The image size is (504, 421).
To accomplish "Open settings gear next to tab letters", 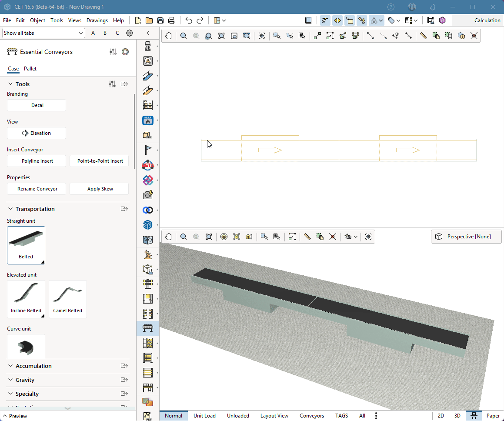I will coord(130,33).
